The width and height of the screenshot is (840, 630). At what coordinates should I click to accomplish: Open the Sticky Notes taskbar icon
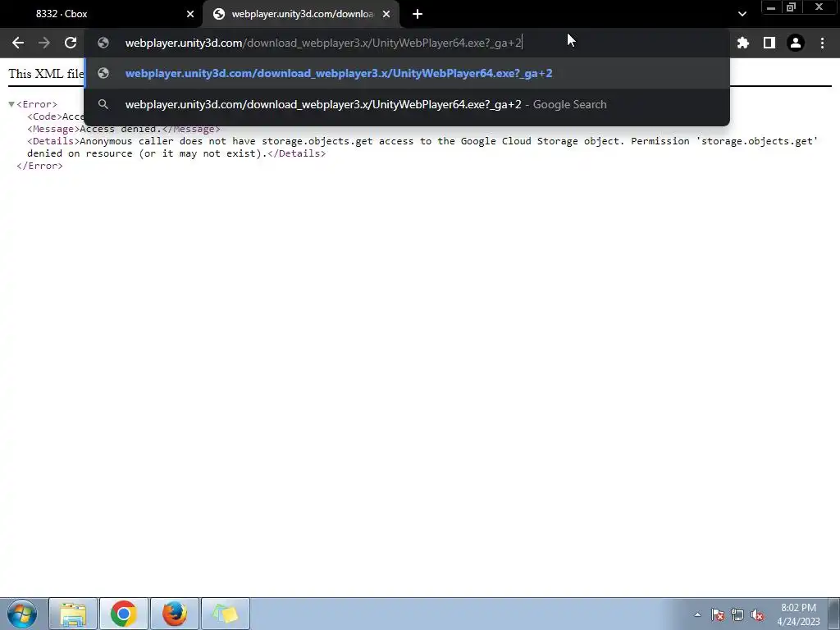point(226,614)
